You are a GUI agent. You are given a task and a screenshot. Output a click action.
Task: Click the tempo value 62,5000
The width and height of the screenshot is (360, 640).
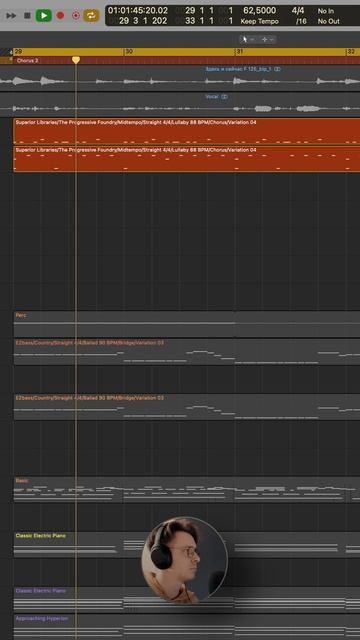[x=260, y=11]
